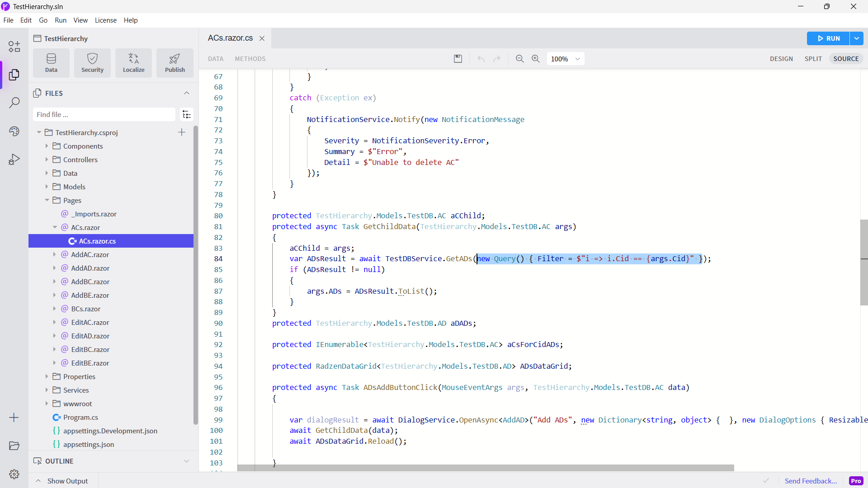Open the search icon in left sidebar
Screen dimensions: 868x488
14,103
